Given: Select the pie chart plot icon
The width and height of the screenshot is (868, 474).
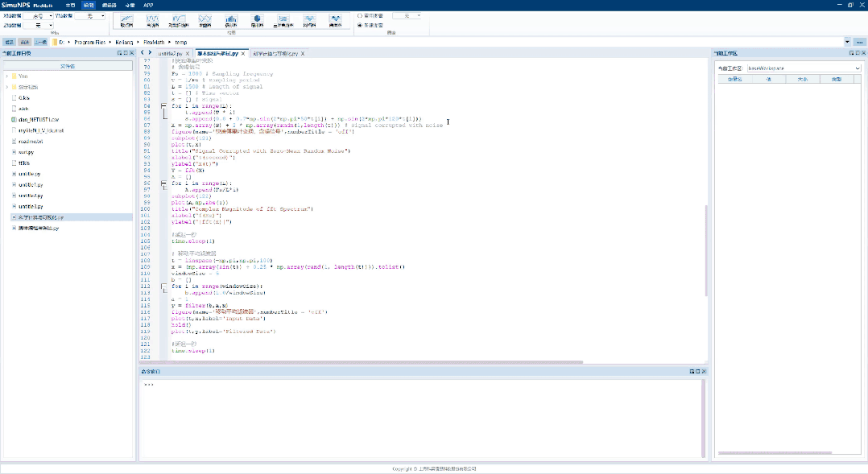Looking at the screenshot, I should coord(258,19).
